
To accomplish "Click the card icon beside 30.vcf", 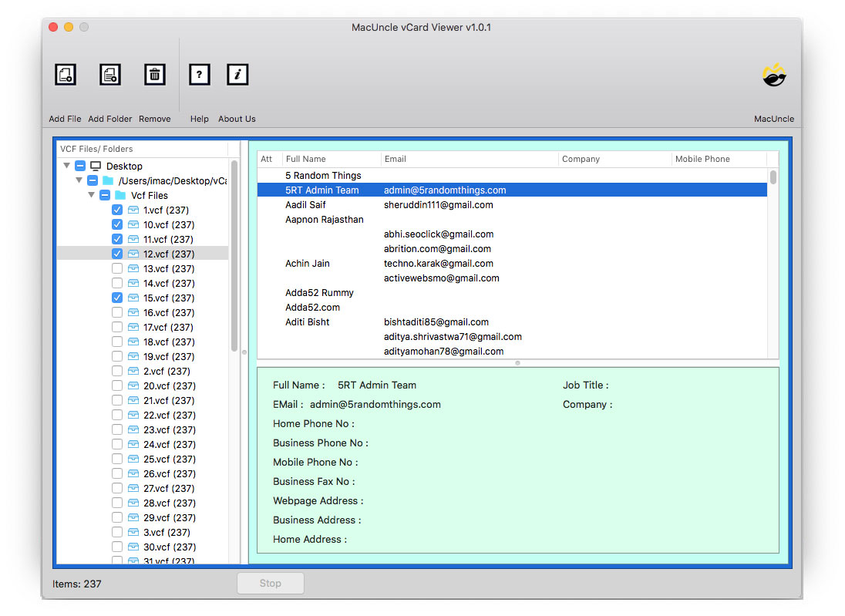I will point(133,547).
